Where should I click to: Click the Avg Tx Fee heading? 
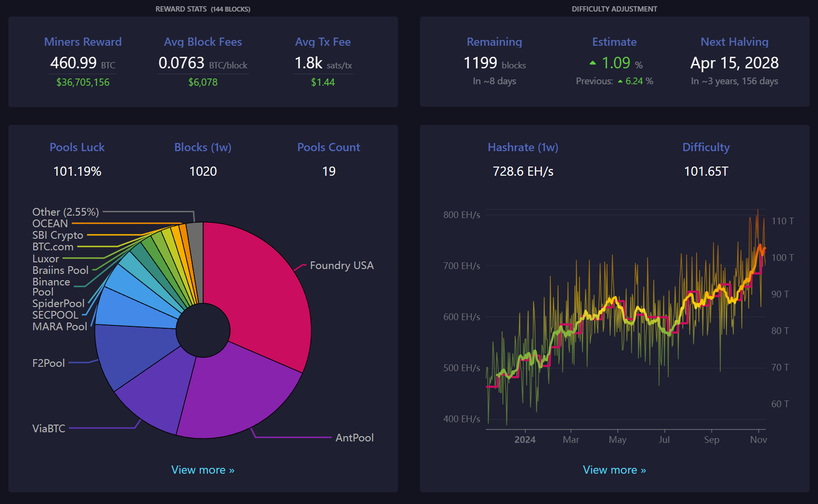click(x=323, y=42)
